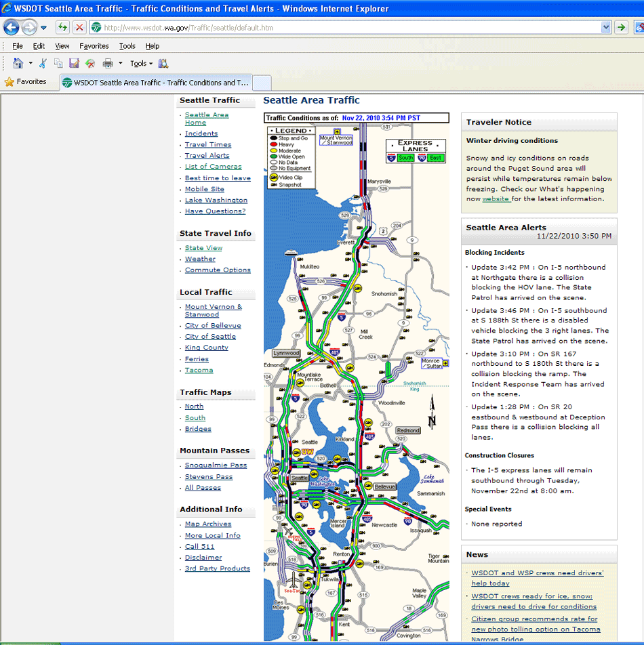Screen dimensions: 644x645
Task: Click the green South express lanes indicator
Action: pyautogui.click(x=405, y=158)
